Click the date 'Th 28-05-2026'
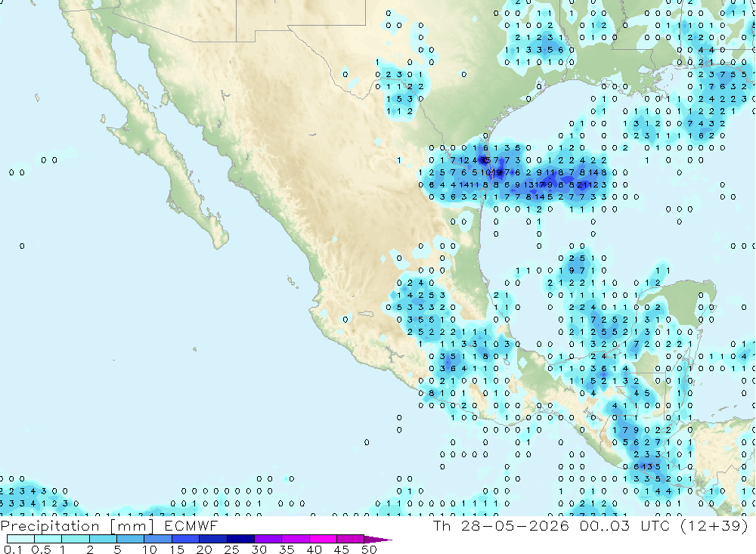Screen dimensions: 756x554 [500, 525]
